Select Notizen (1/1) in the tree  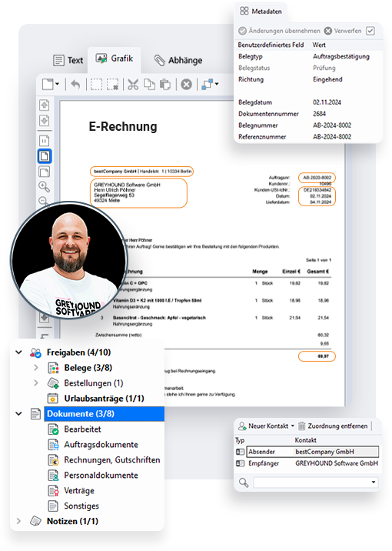coord(72,521)
